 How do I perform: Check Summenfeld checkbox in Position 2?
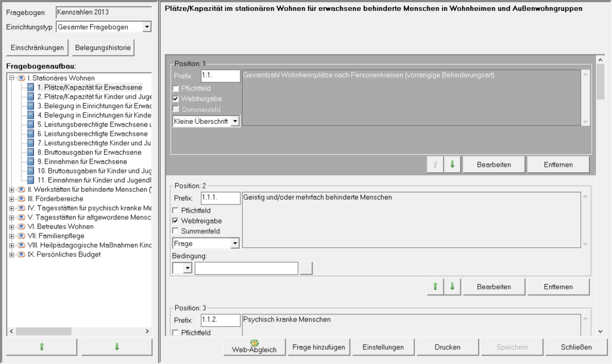176,231
